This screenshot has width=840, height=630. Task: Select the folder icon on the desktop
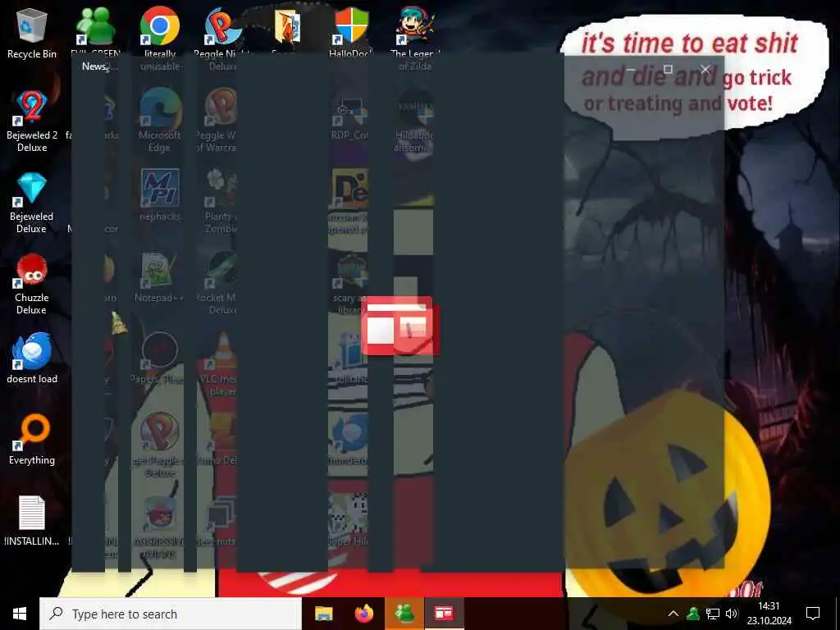point(287,31)
